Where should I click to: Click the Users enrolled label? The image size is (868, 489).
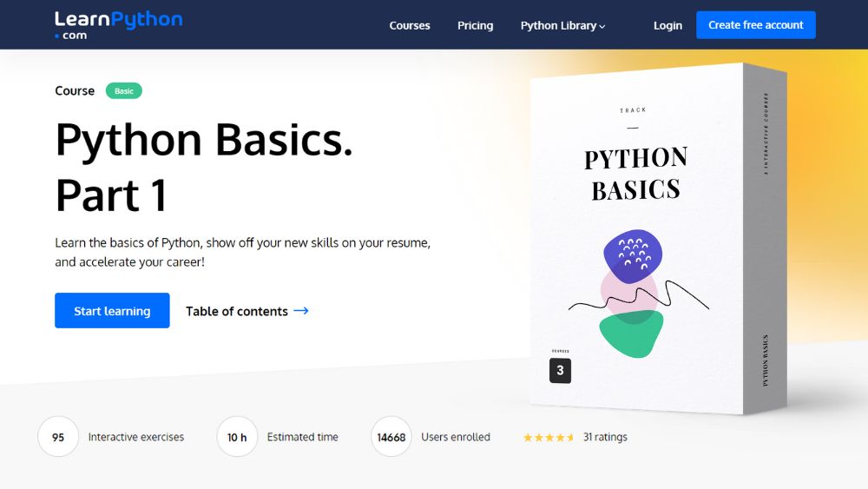[x=456, y=437]
